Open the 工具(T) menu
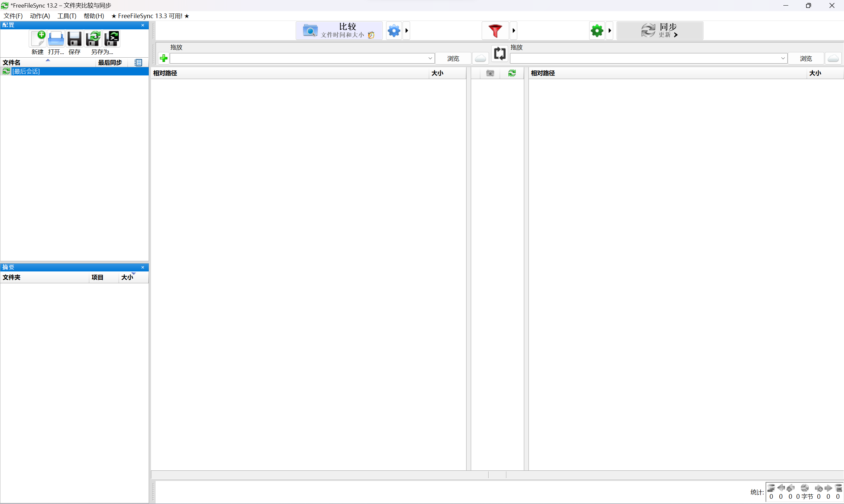This screenshot has width=844, height=504. (x=67, y=16)
